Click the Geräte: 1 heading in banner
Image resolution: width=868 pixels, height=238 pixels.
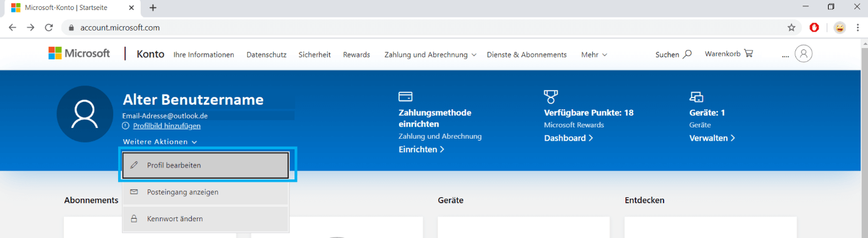tap(707, 113)
